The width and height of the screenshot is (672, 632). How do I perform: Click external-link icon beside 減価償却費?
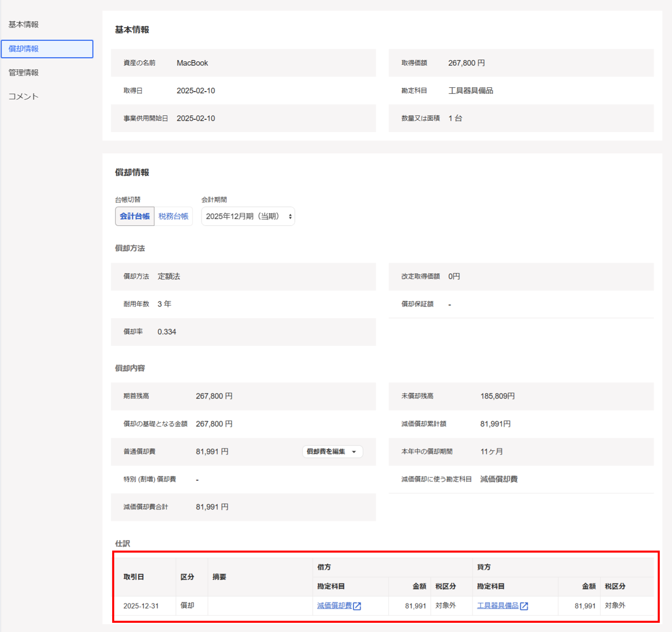pos(357,606)
